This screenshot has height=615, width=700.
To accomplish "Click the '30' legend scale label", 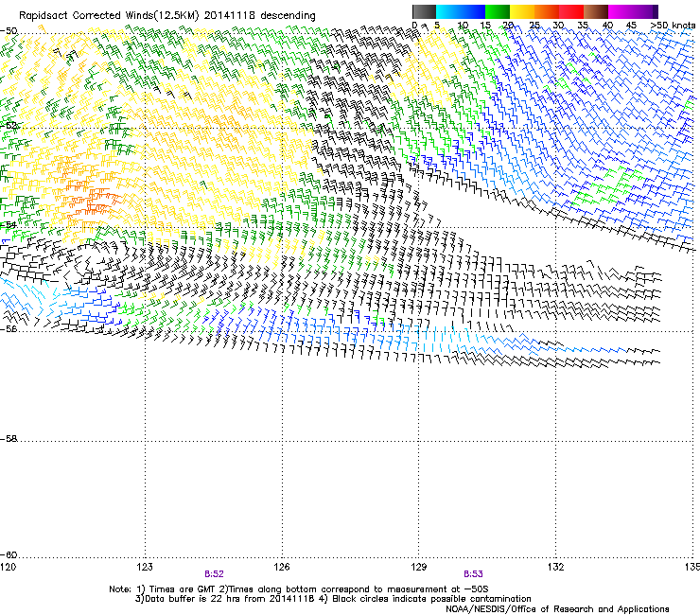I will pyautogui.click(x=558, y=26).
